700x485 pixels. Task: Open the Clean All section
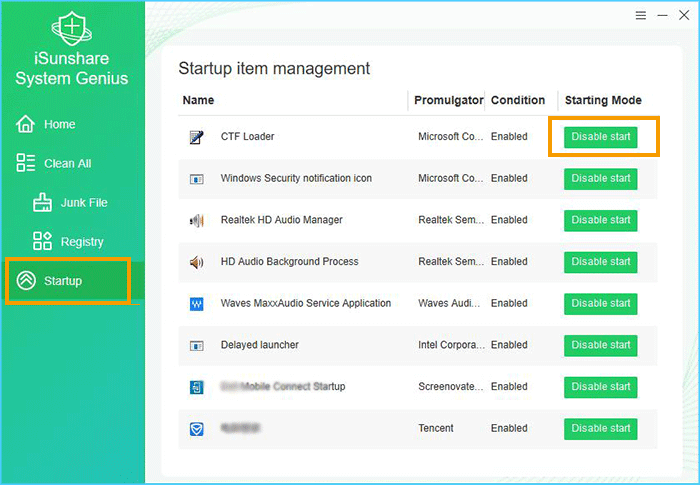pos(67,164)
